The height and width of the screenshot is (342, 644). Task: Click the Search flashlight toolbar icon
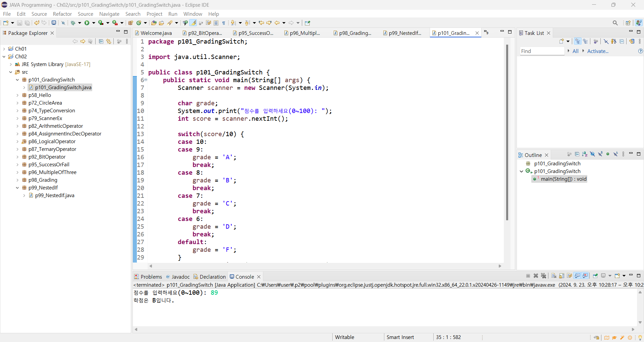(170, 23)
